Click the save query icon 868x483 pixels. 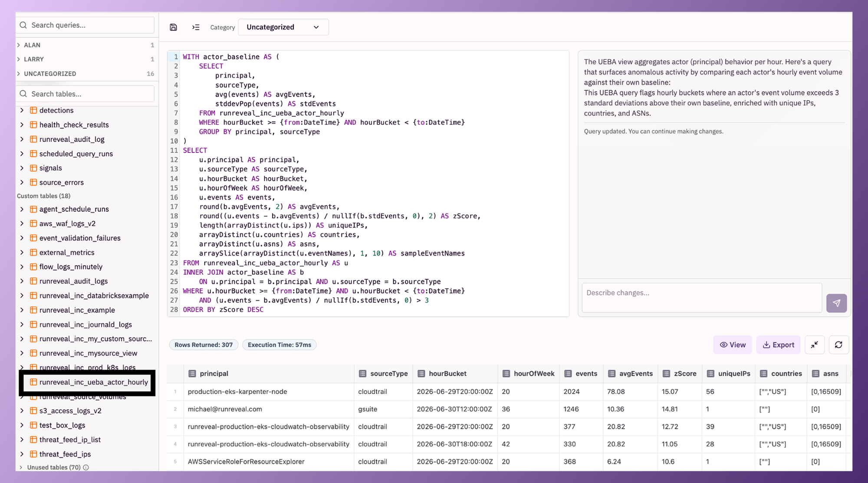tap(173, 27)
